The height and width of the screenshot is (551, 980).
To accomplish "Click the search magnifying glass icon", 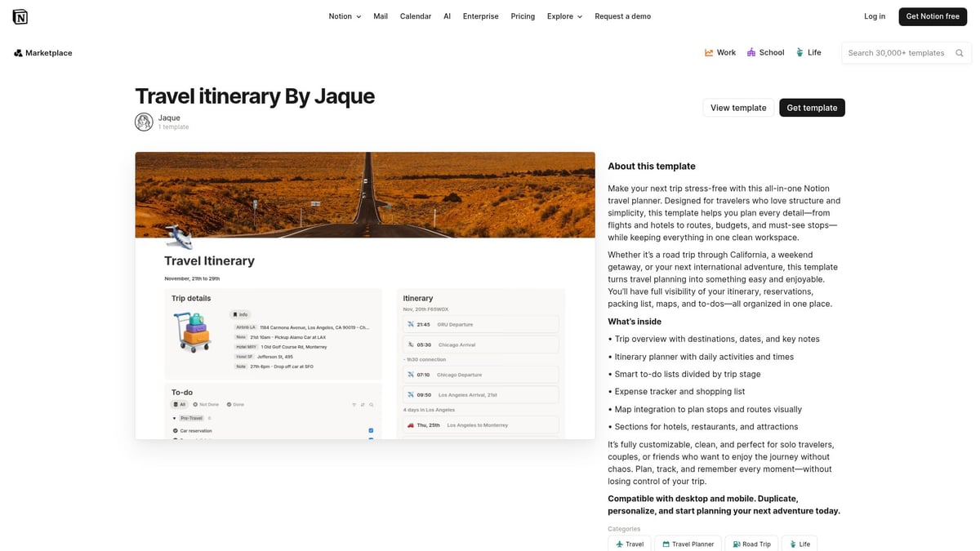I will click(x=959, y=52).
